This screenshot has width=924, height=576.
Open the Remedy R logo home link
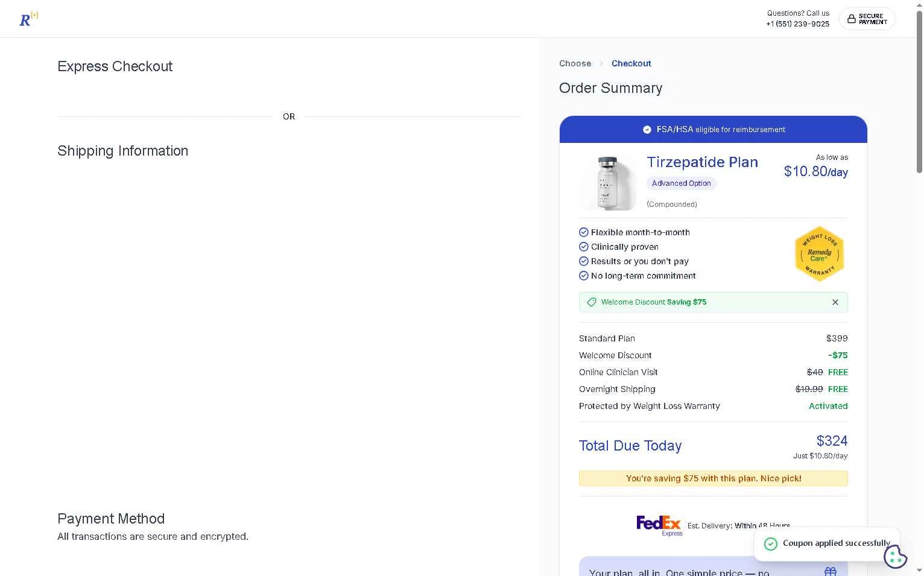[29, 19]
